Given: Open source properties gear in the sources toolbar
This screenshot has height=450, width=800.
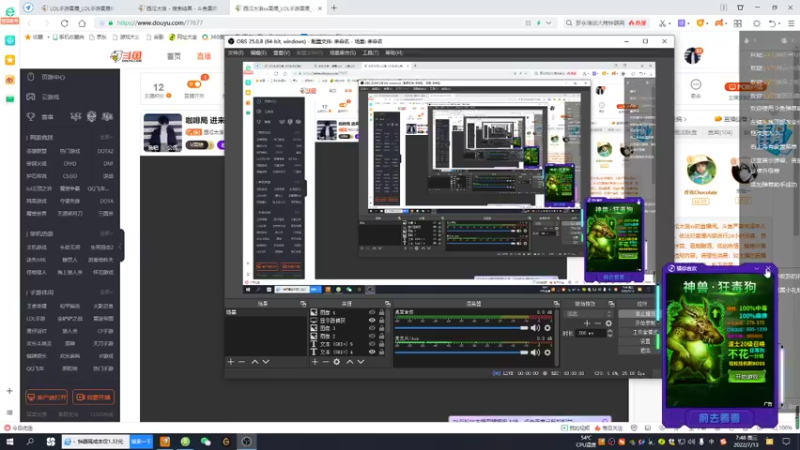Looking at the screenshot, I should (337, 362).
